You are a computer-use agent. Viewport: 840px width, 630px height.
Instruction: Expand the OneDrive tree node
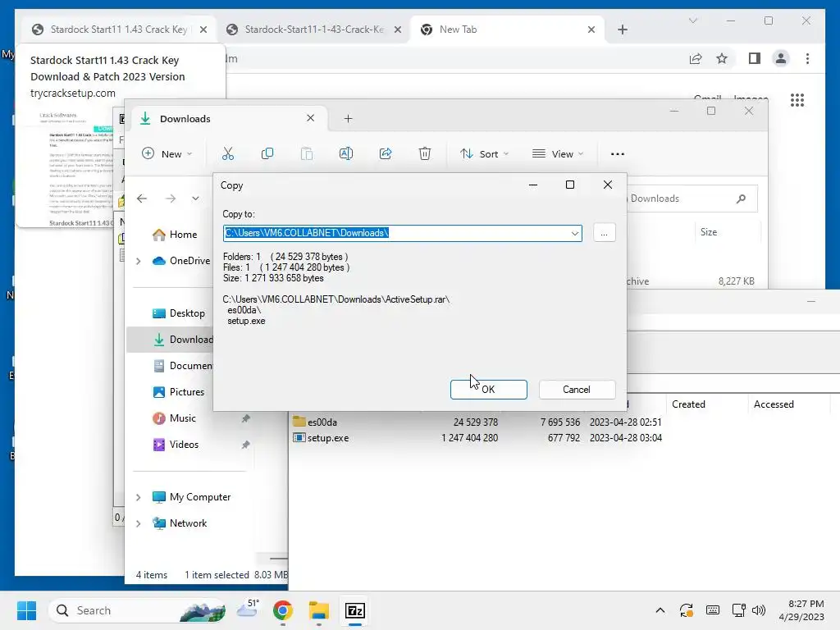point(138,261)
